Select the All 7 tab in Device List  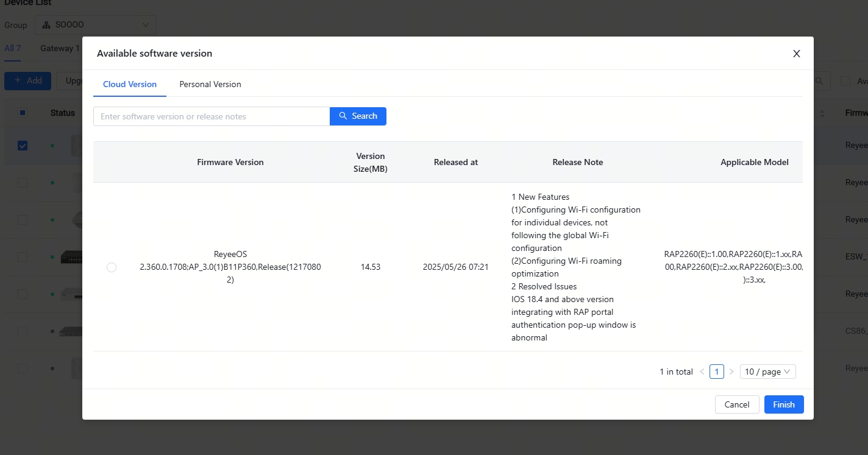(x=13, y=49)
